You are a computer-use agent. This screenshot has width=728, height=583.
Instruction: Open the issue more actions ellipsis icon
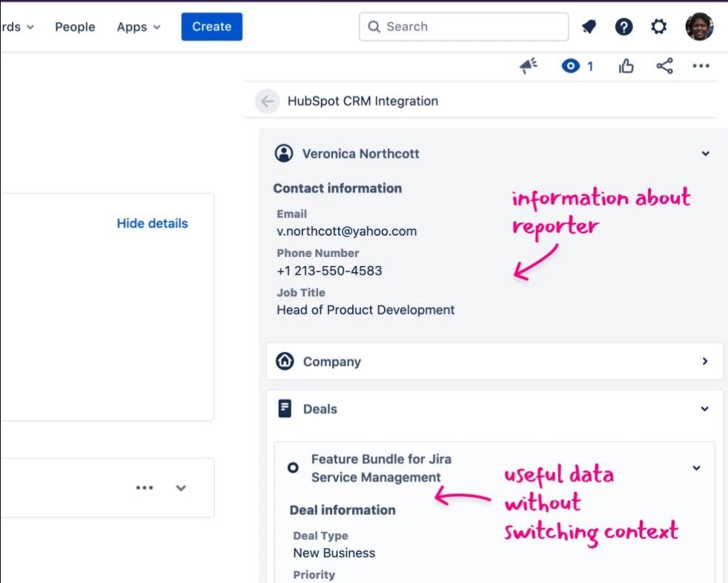pos(701,65)
